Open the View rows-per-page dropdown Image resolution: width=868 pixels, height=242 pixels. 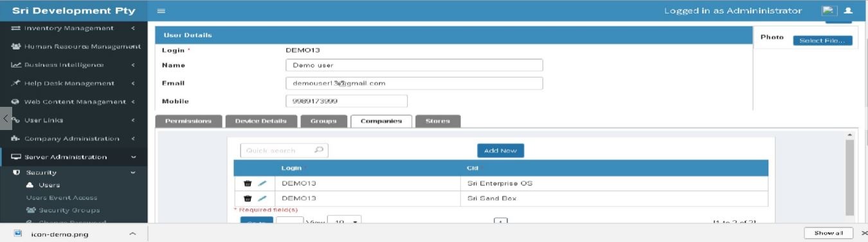click(x=345, y=221)
